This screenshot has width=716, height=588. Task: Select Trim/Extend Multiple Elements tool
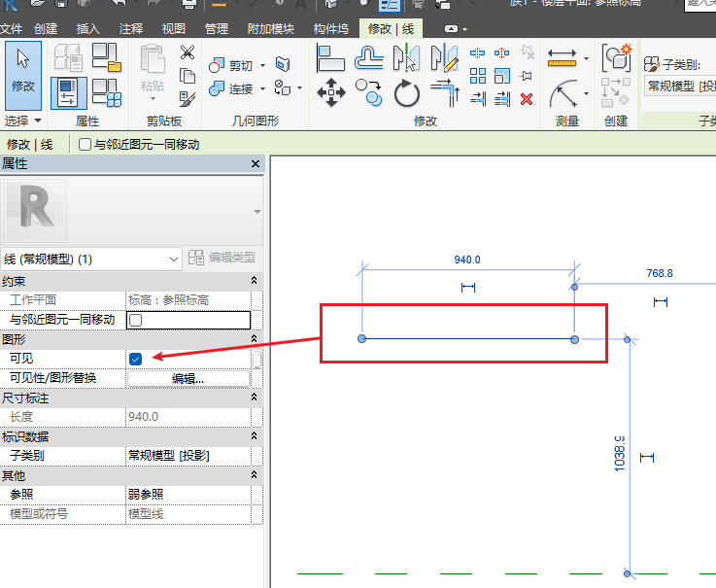pos(502,98)
